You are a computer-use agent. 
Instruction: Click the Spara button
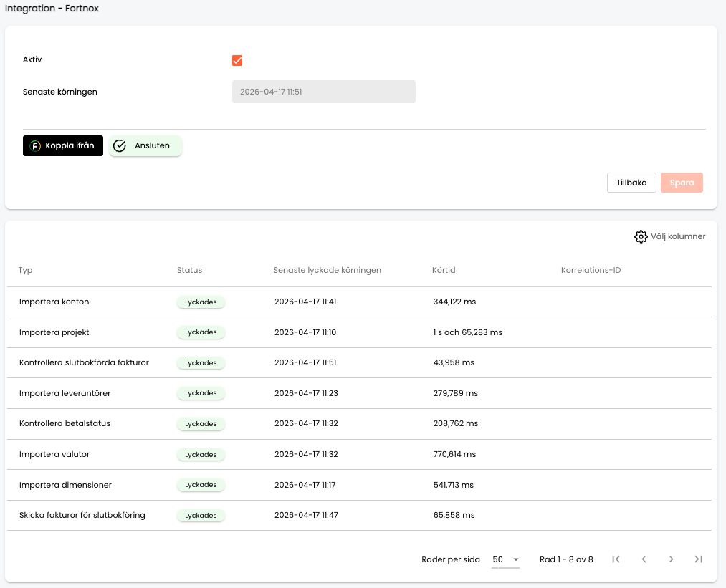(x=682, y=183)
